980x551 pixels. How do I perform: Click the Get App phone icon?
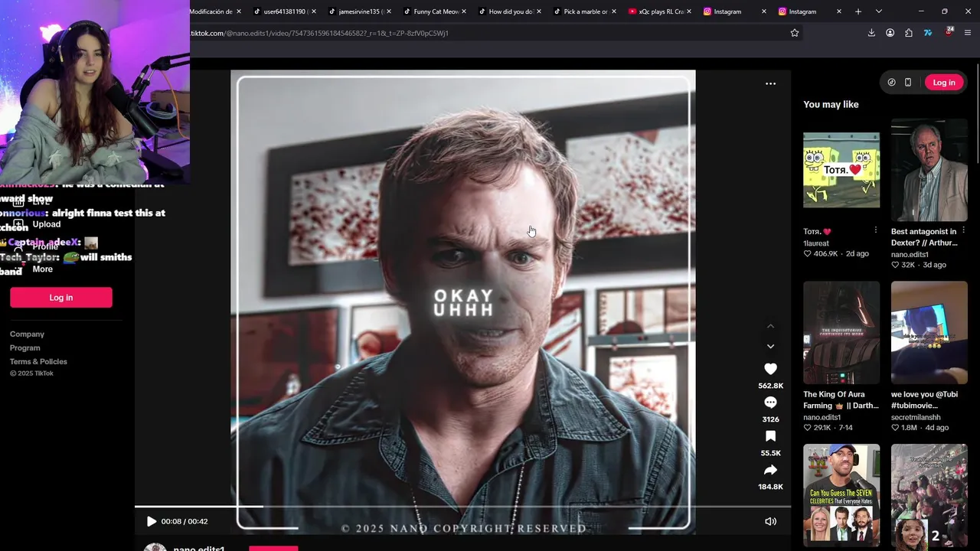point(908,83)
